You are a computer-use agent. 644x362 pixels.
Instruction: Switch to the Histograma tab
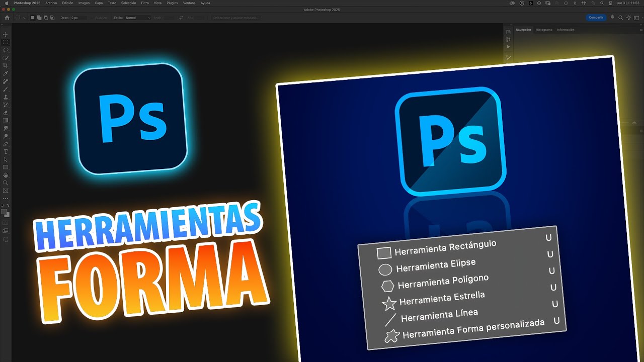tap(544, 30)
